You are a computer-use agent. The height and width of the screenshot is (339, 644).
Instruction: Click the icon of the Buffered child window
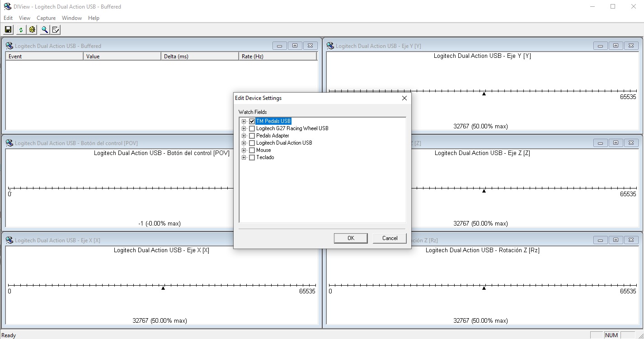pos(9,46)
